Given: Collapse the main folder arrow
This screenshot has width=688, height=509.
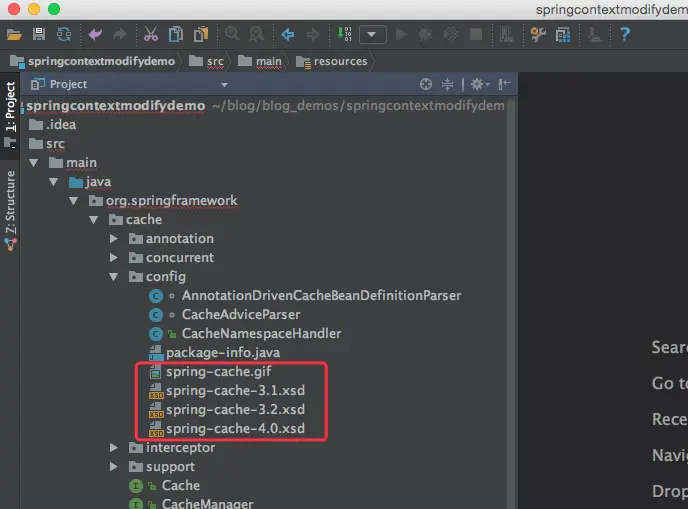Looking at the screenshot, I should (x=34, y=163).
